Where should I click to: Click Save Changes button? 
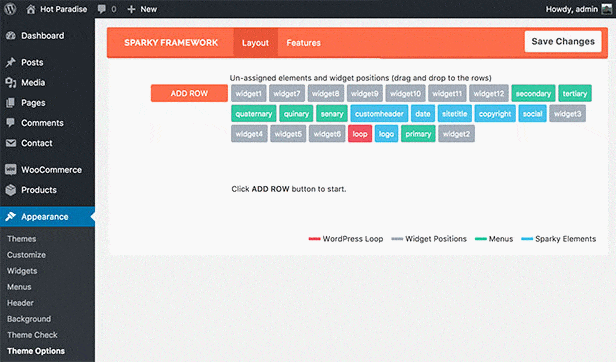click(x=563, y=41)
